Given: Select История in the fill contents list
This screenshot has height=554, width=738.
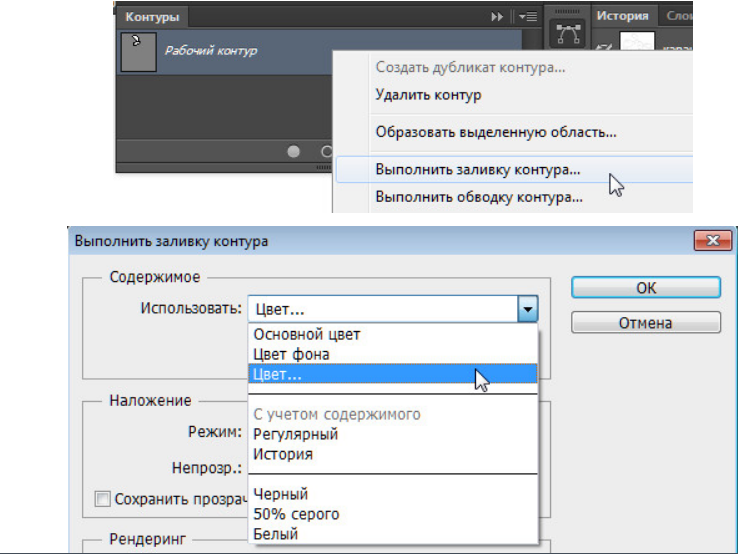Looking at the screenshot, I should pos(283,454).
